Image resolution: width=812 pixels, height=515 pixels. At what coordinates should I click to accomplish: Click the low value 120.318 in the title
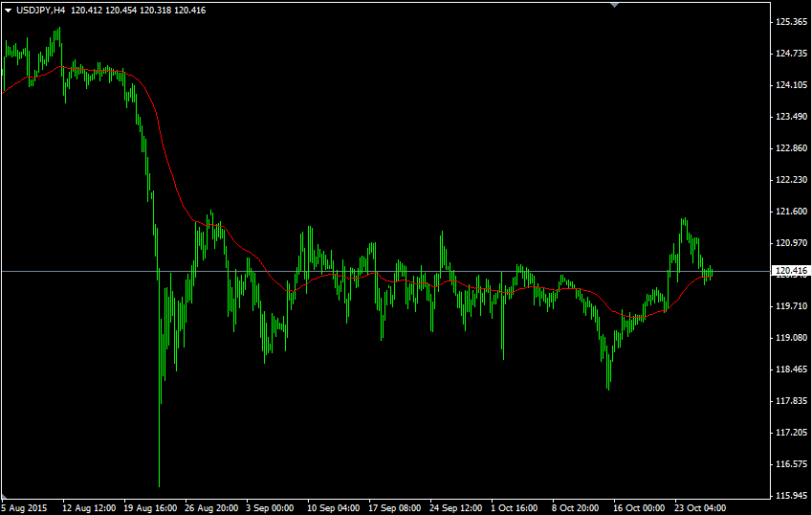[155, 11]
